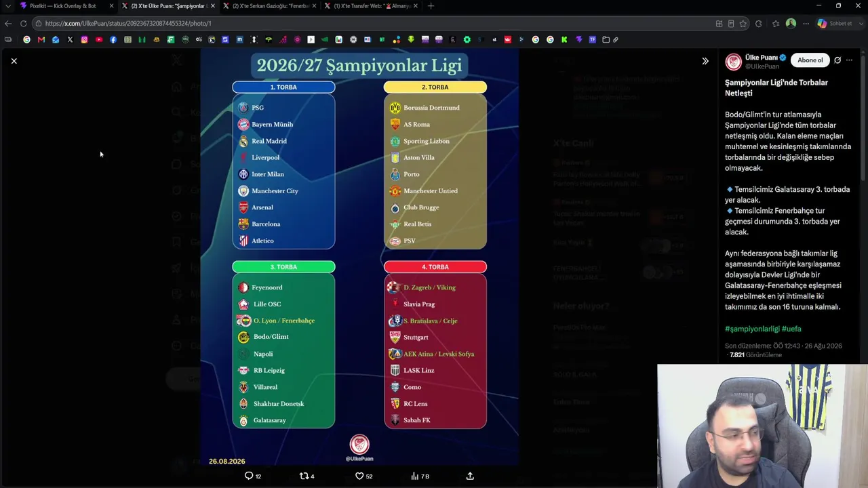Click the Abone ol subscribe button
The width and height of the screenshot is (868, 488).
point(810,60)
